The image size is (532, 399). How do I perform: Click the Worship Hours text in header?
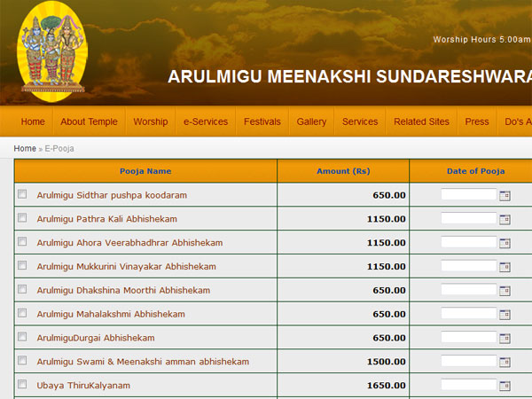(x=482, y=39)
